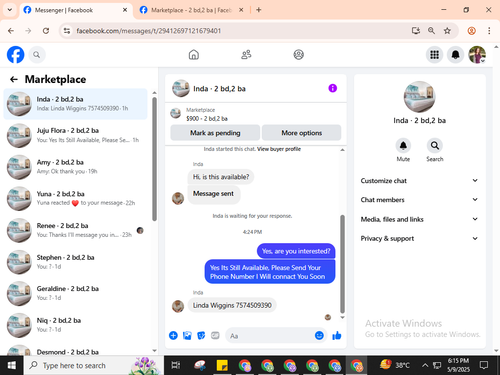Viewport: 500px width, 375px height.
Task: Open Renee - 2 bd,2 ba conversation
Action: coord(75,230)
